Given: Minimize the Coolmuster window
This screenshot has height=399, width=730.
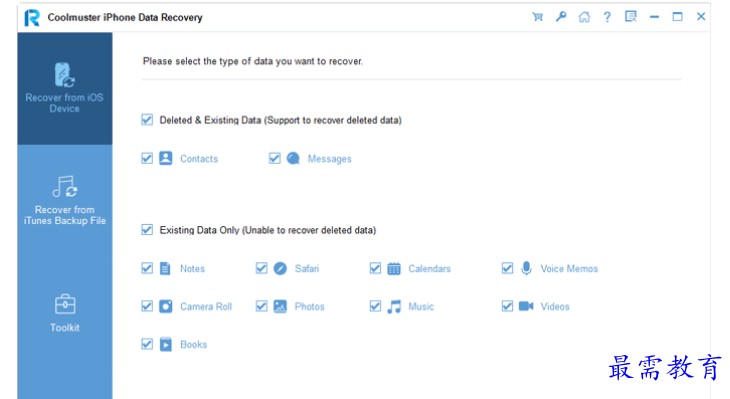Looking at the screenshot, I should click(x=654, y=17).
